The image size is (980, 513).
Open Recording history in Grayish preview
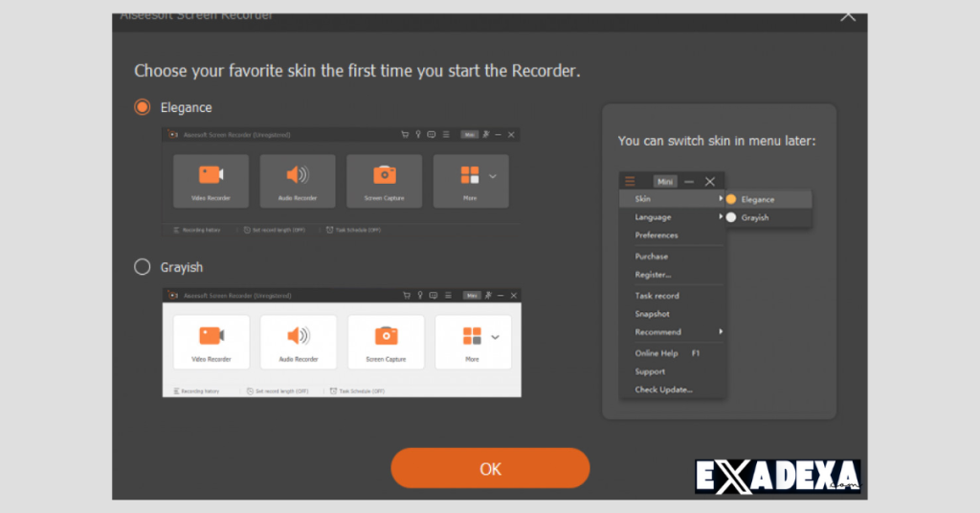pyautogui.click(x=196, y=391)
